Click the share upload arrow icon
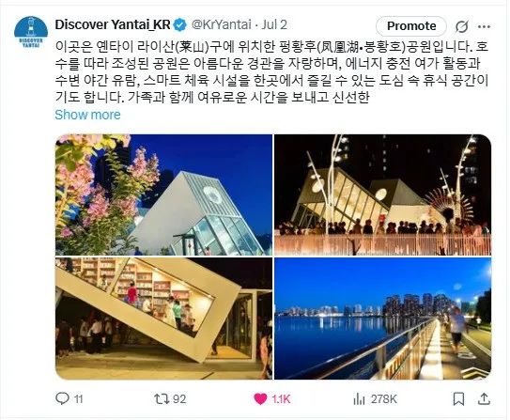Viewport: 510px width, 420px height. [x=484, y=398]
